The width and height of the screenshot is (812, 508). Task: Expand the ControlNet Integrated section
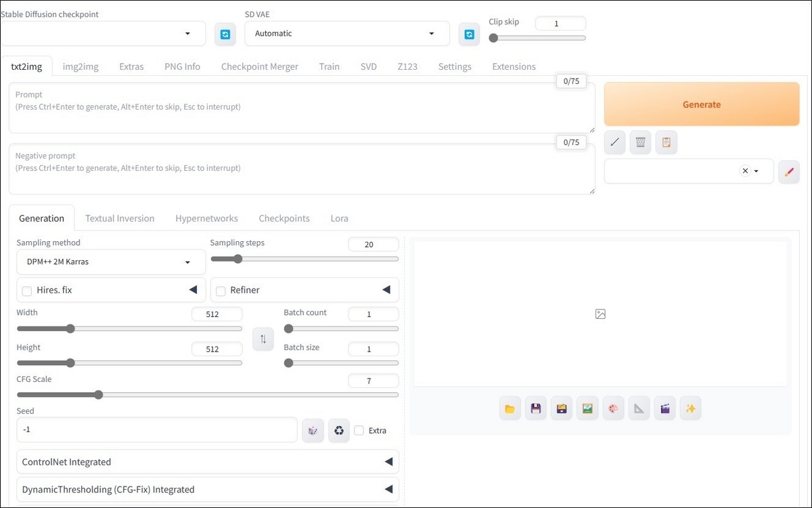[208, 461]
